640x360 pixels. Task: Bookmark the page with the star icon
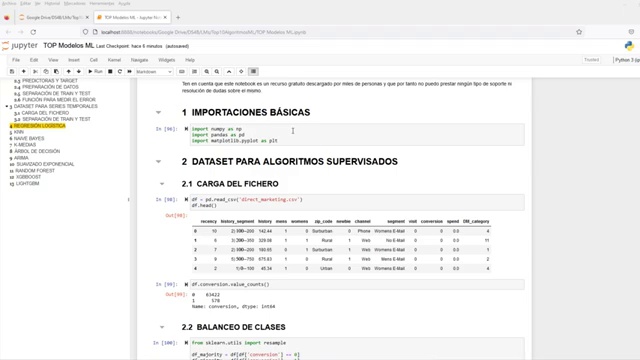[x=579, y=32]
